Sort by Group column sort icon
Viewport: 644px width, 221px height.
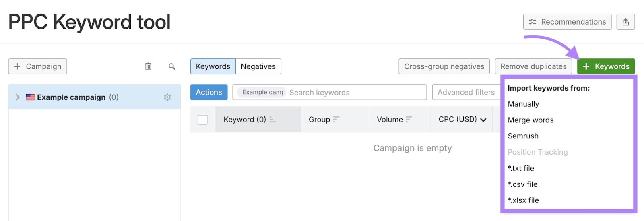point(336,120)
